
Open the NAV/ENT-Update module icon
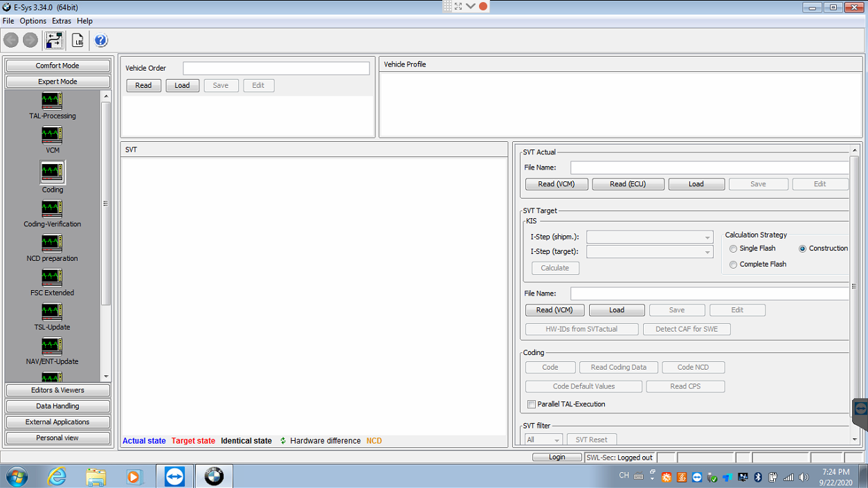coord(52,346)
